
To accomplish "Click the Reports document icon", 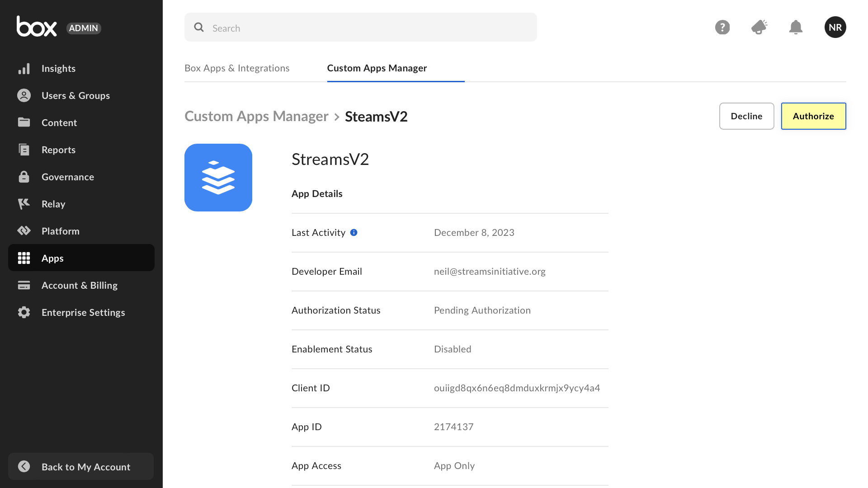I will [24, 150].
